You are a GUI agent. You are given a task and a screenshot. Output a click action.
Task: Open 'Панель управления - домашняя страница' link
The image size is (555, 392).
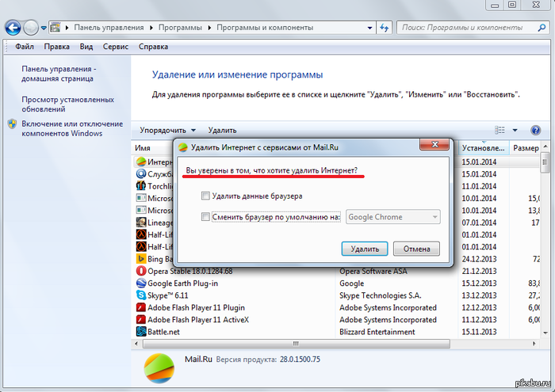59,74
